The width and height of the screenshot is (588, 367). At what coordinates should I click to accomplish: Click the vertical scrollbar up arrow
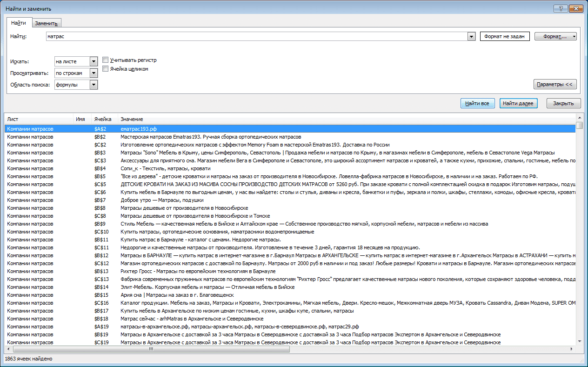click(x=579, y=118)
